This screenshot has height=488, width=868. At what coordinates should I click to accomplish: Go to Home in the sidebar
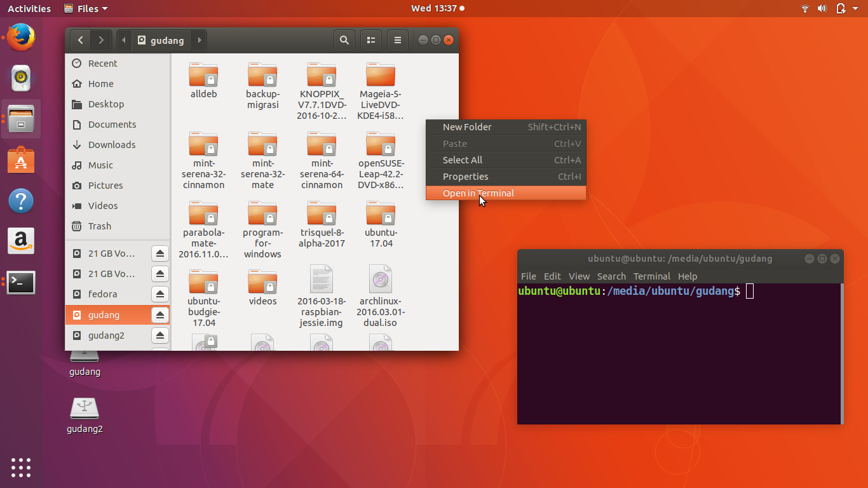118,84
